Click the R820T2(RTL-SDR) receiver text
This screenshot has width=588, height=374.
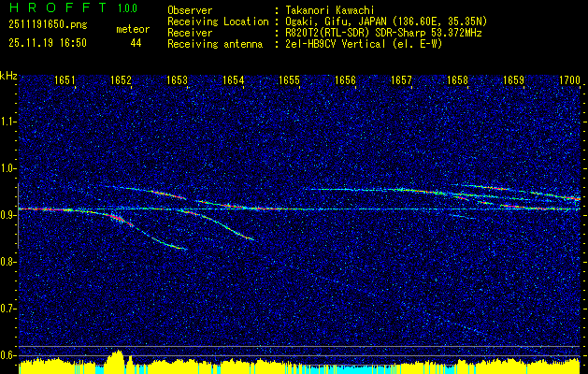coord(382,33)
